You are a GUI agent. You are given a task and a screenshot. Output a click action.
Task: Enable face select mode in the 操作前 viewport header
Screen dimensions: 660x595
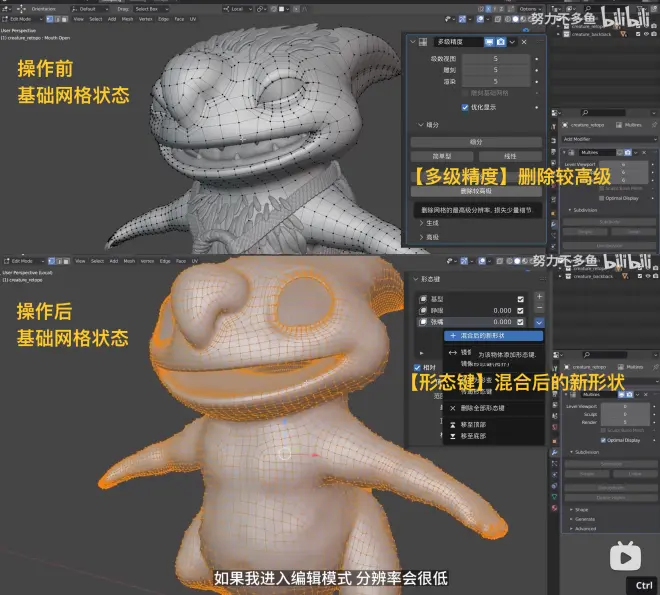pyautogui.click(x=64, y=19)
